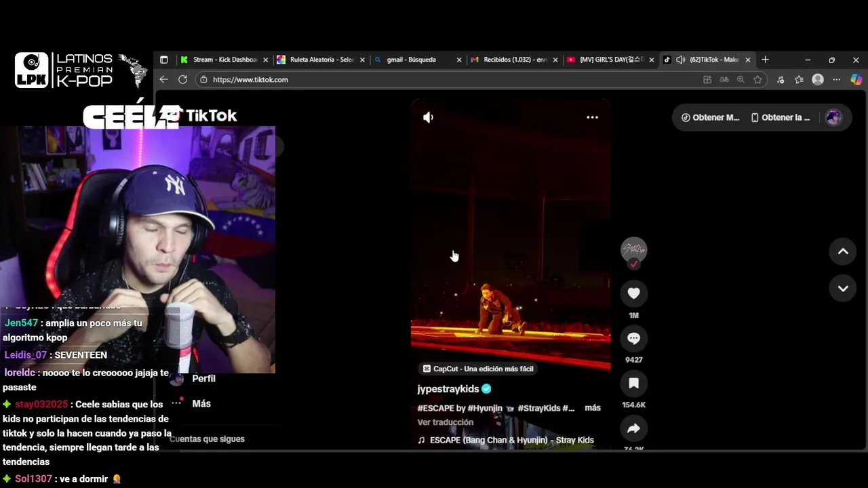Image resolution: width=868 pixels, height=488 pixels.
Task: Open browser extensions icon
Action: [x=781, y=79]
